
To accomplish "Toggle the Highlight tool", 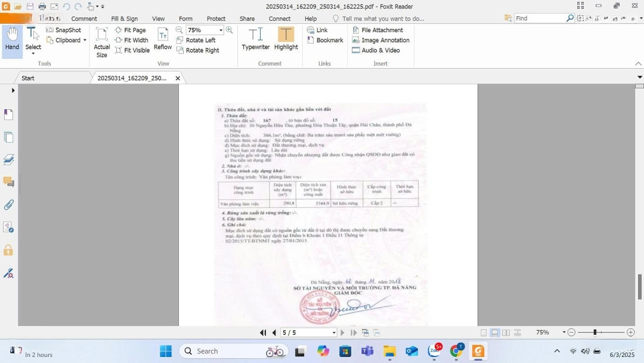I will click(286, 39).
